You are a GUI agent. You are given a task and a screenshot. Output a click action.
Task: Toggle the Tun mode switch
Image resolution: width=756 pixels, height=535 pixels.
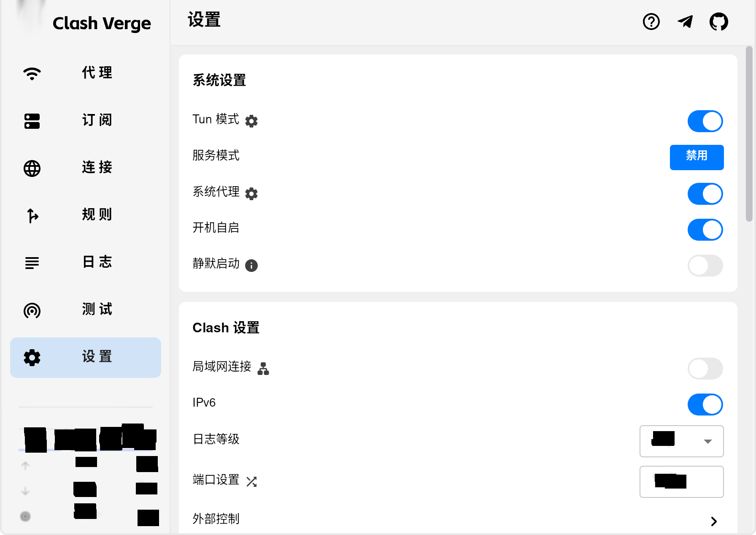coord(705,121)
